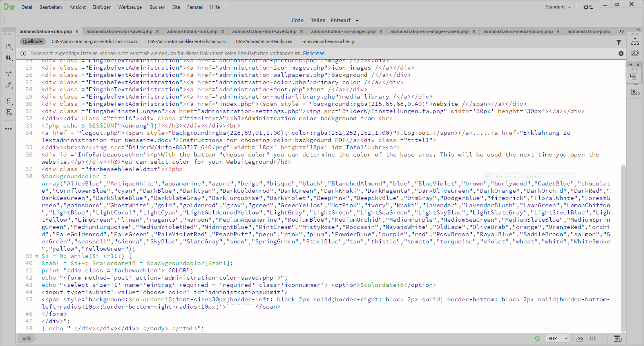The image size is (644, 346).
Task: Expand the floating panel double-arrow icon
Action: pos(631,64)
